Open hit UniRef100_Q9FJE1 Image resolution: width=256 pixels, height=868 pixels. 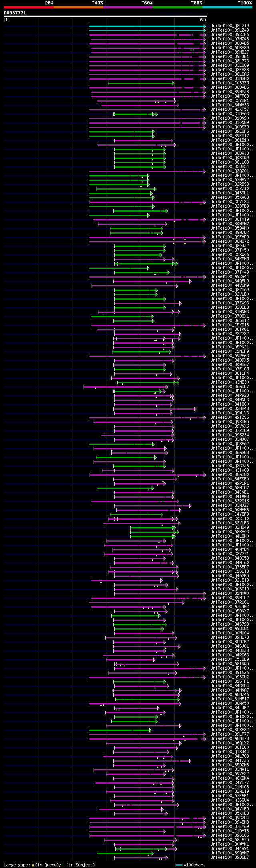230,57
